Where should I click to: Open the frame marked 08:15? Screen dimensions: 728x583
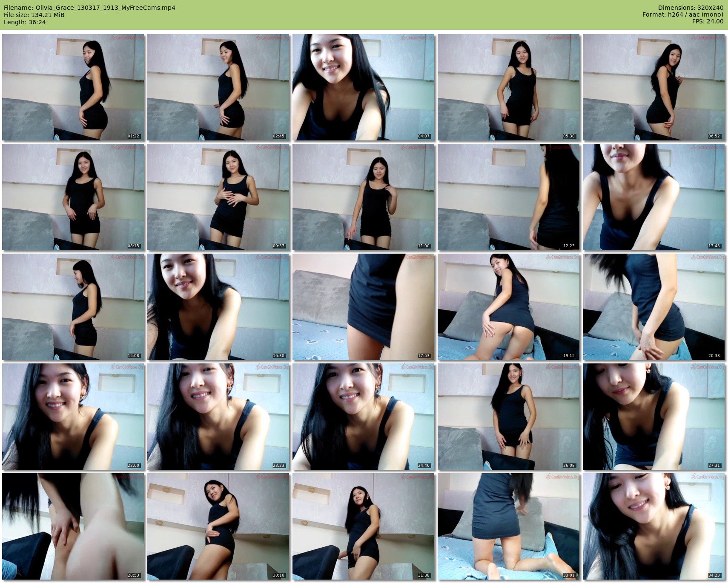73,197
